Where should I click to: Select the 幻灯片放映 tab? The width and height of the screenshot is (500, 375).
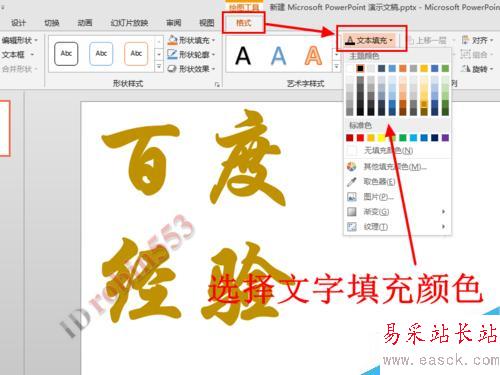(x=129, y=23)
